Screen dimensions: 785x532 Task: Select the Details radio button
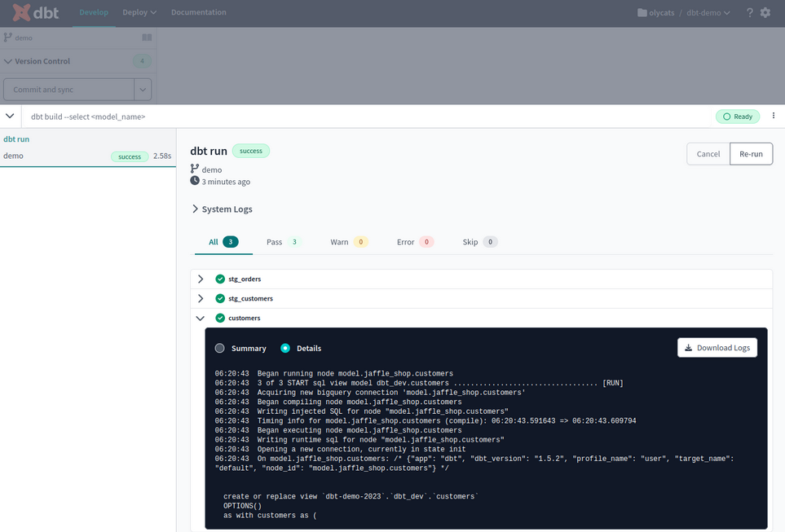pyautogui.click(x=285, y=348)
